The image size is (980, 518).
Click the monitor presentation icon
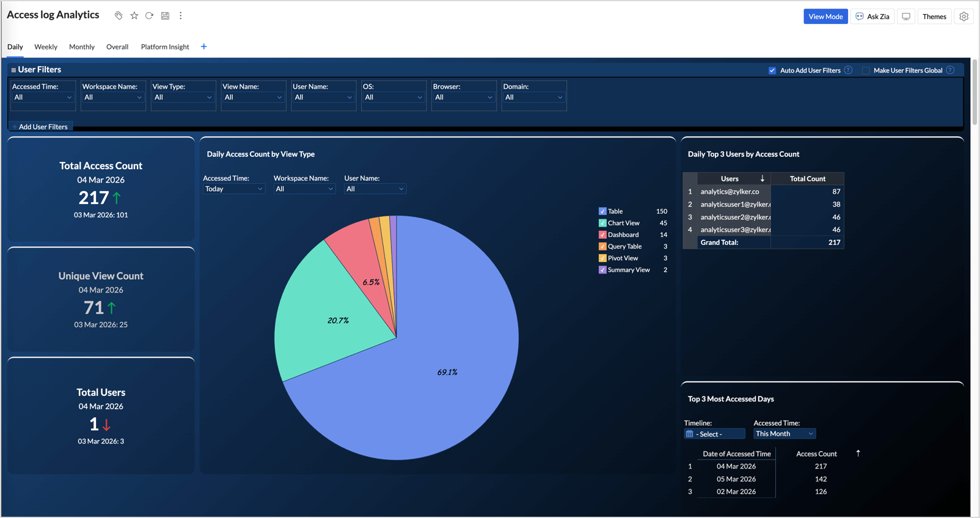coord(906,16)
